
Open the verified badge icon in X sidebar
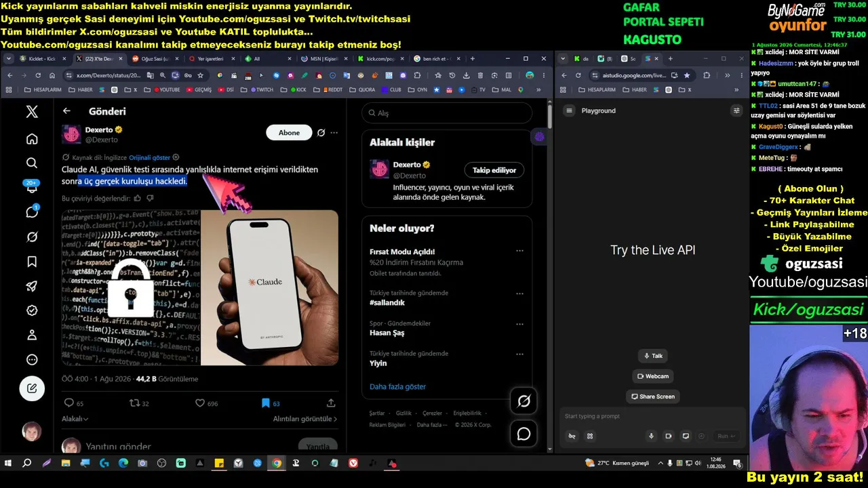(32, 310)
